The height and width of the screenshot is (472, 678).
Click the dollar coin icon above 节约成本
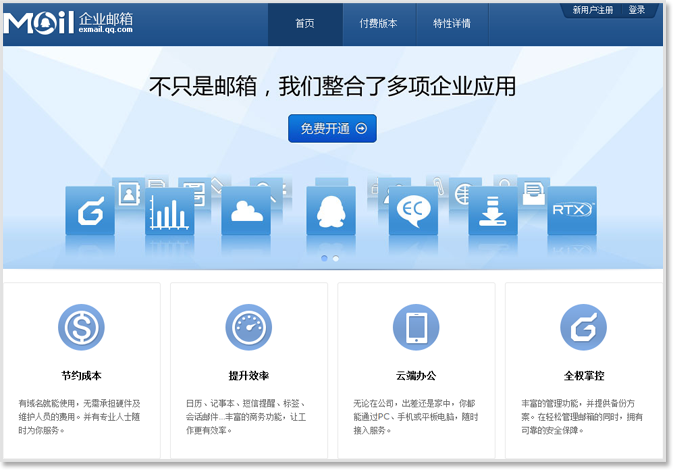[81, 327]
